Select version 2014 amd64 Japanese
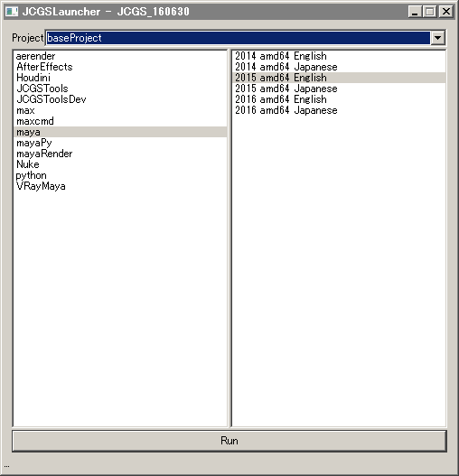Image resolution: width=459 pixels, height=476 pixels. point(339,67)
